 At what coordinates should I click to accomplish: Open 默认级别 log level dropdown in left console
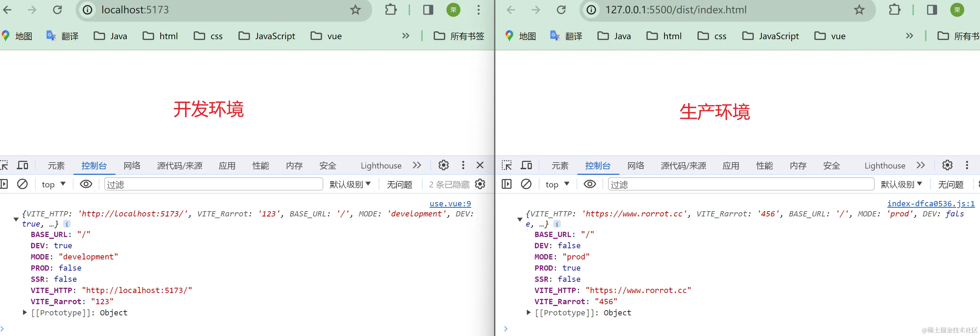(350, 184)
